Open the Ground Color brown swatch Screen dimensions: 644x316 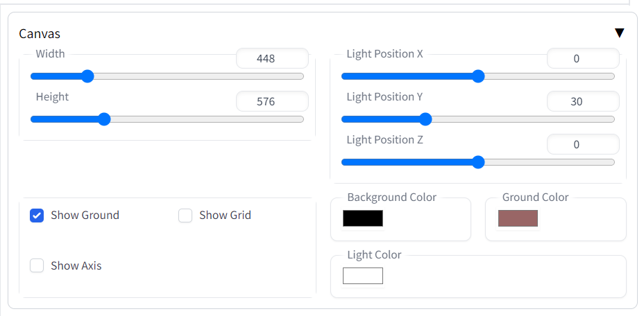pyautogui.click(x=518, y=218)
